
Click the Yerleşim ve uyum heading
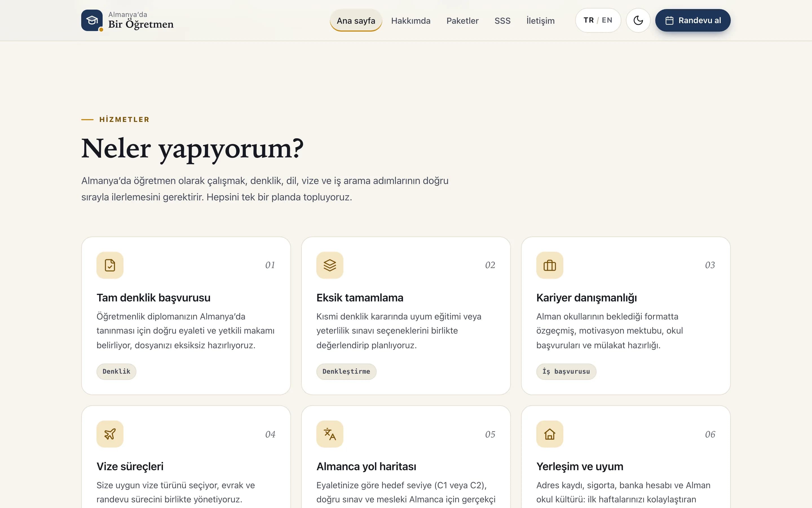point(579,467)
